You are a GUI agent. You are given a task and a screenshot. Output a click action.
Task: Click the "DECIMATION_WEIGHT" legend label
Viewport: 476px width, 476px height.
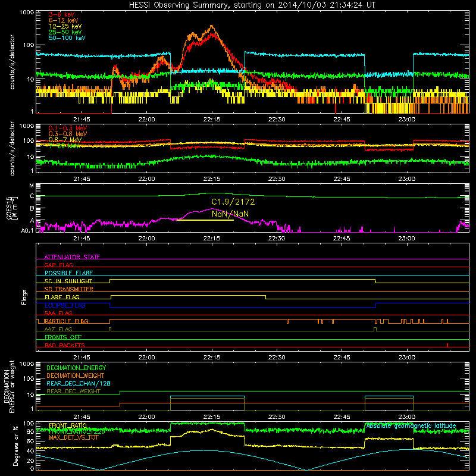point(76,376)
